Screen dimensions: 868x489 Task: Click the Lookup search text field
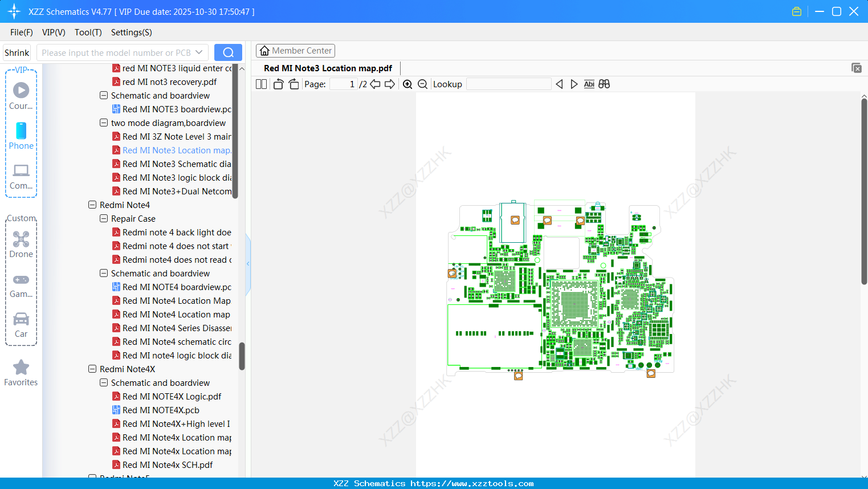pos(509,84)
